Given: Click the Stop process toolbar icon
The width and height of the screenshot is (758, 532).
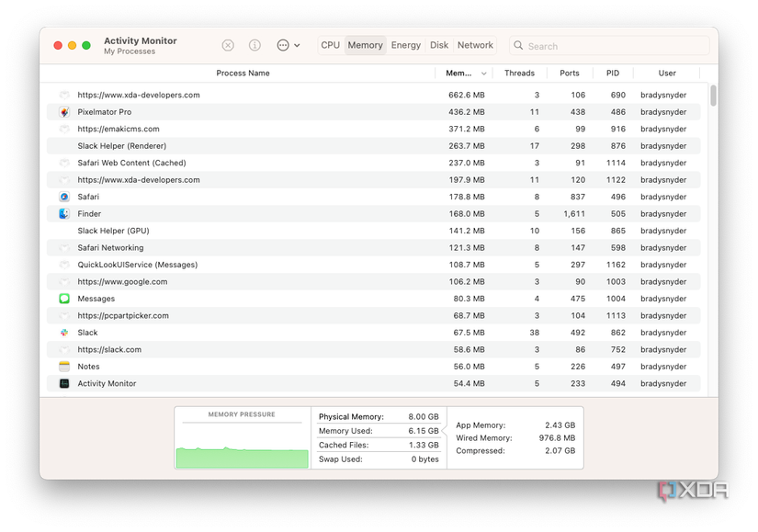Looking at the screenshot, I should (x=228, y=45).
